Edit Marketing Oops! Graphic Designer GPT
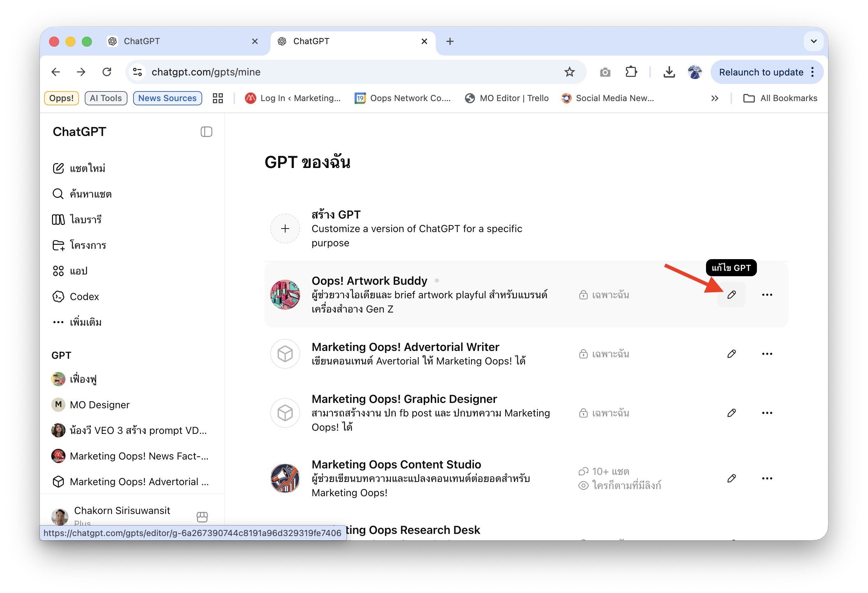This screenshot has width=868, height=593. click(731, 413)
